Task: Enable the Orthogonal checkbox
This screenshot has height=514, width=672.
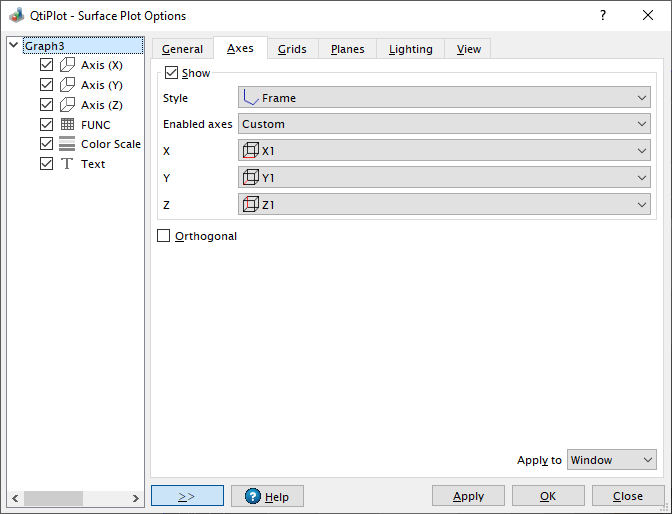Action: tap(164, 236)
